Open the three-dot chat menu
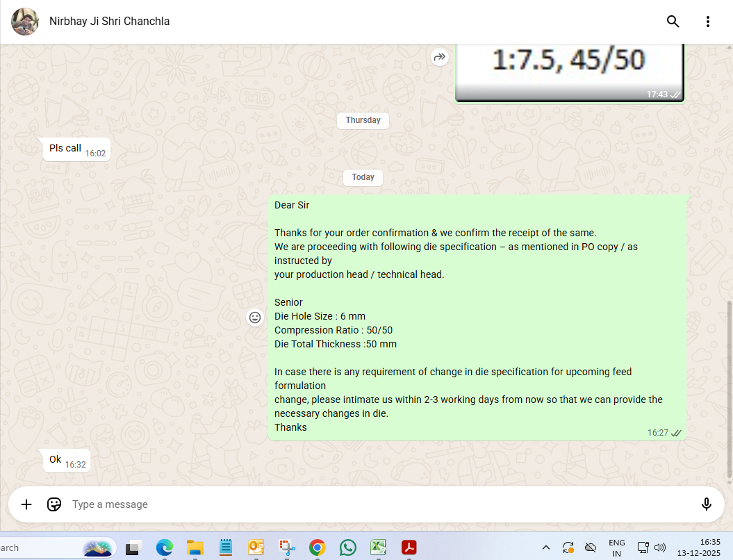Screen dimensions: 733x560 tap(708, 22)
